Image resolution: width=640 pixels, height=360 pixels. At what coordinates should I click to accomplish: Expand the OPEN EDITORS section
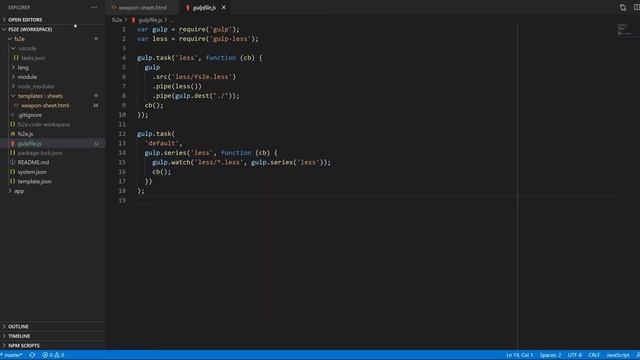coord(24,20)
